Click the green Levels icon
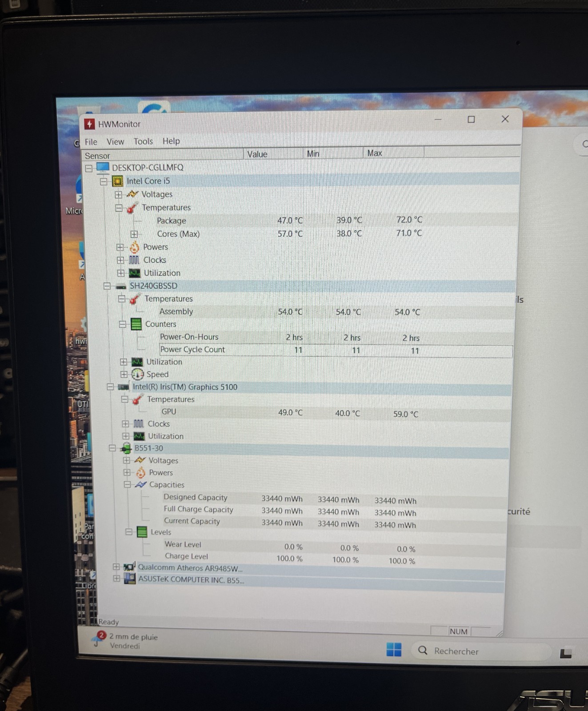This screenshot has width=588, height=711. point(142,532)
